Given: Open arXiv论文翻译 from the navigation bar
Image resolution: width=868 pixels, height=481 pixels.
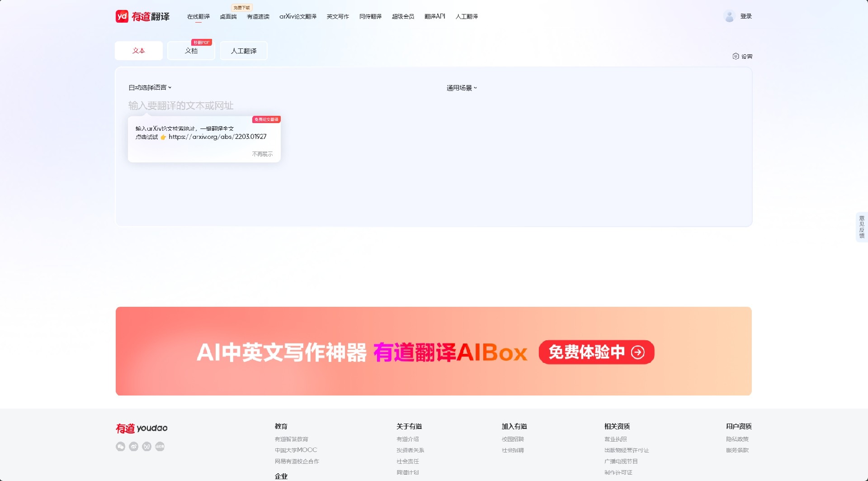Looking at the screenshot, I should [x=298, y=16].
